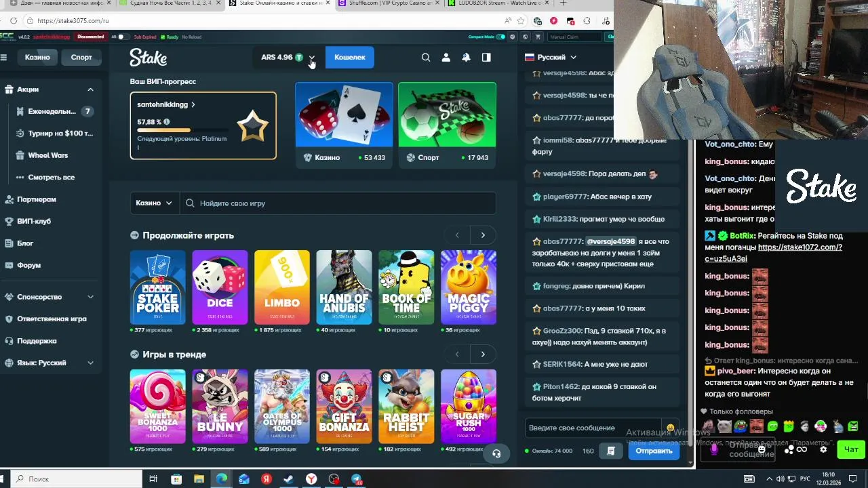Click the VIP progress bar

[182, 130]
